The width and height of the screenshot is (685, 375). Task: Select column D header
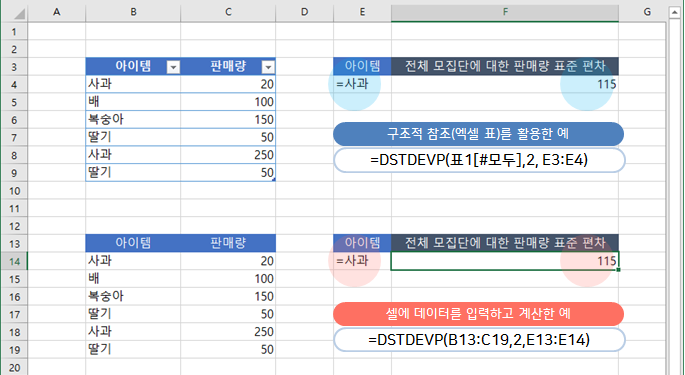point(304,12)
